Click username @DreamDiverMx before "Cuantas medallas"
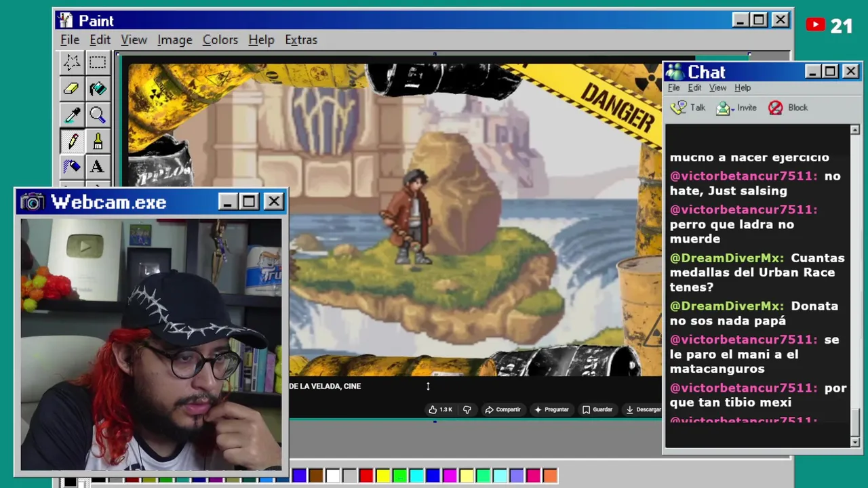 tap(727, 258)
